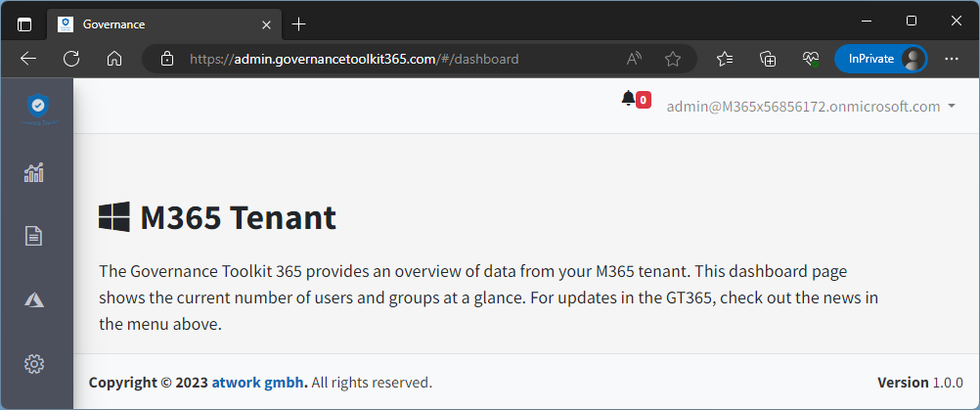Open the Edge Settings and more menu

pos(952,59)
